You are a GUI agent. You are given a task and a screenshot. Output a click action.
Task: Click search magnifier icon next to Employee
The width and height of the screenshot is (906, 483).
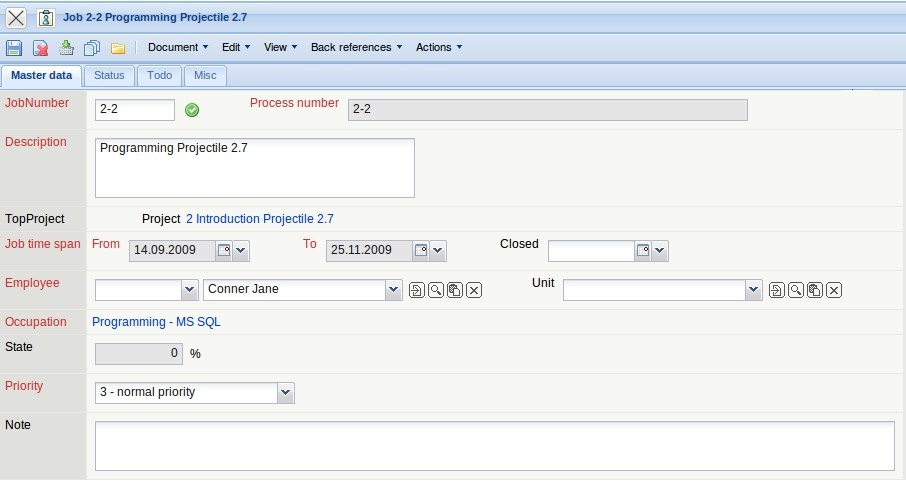coord(436,290)
